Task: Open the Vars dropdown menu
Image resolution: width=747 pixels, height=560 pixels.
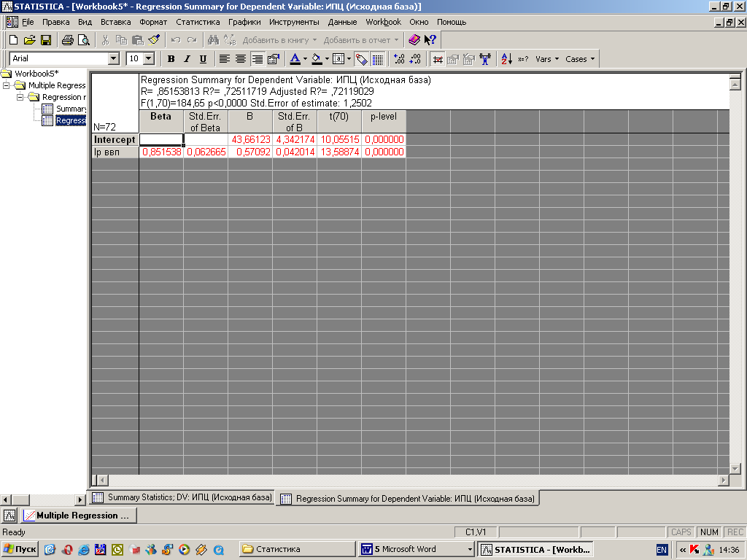Action: tap(547, 59)
